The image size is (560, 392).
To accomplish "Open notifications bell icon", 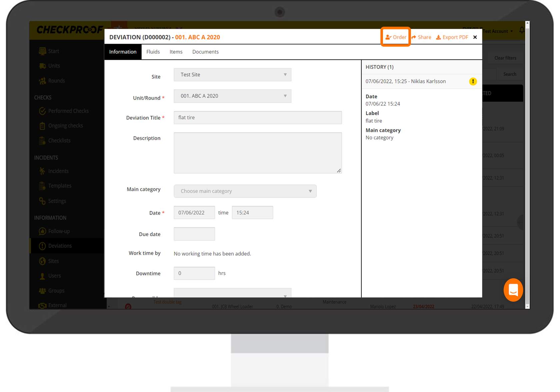I will click(522, 30).
